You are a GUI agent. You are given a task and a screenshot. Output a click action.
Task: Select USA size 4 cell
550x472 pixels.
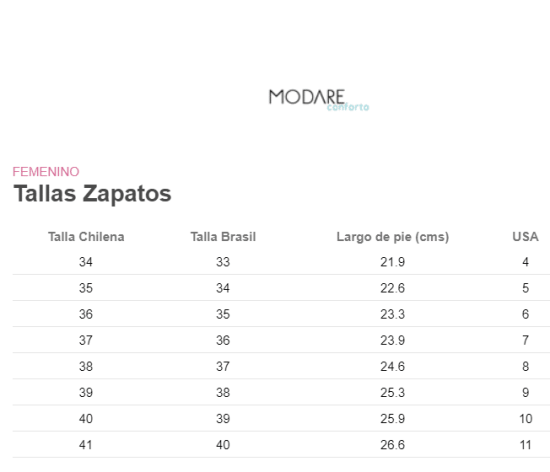(525, 262)
